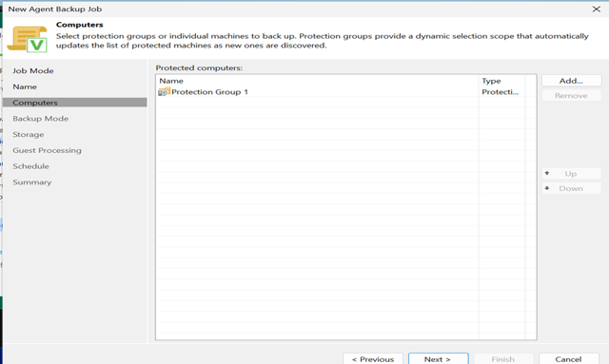Move selection with the Down button

click(x=571, y=188)
